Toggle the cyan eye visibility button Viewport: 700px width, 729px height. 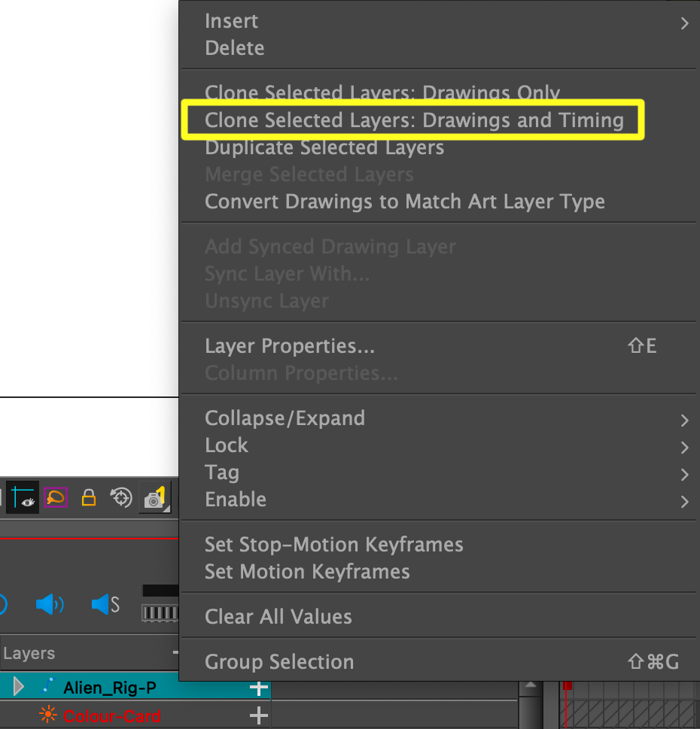(x=23, y=498)
